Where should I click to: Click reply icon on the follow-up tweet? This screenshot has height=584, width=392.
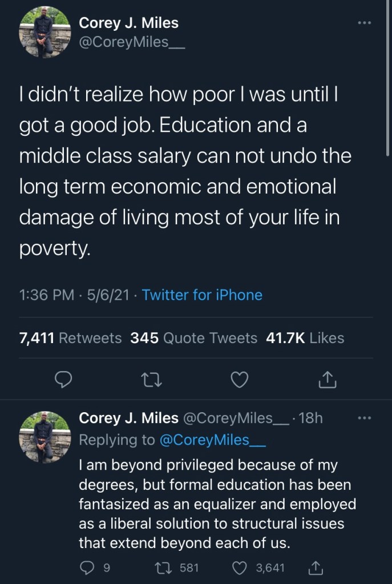pyautogui.click(x=86, y=567)
